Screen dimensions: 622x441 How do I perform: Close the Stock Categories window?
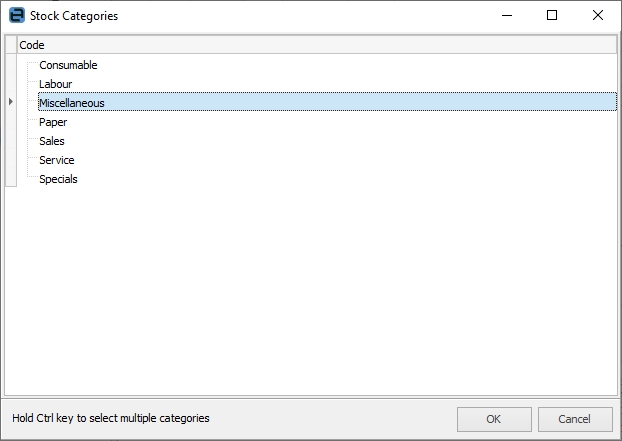(597, 15)
